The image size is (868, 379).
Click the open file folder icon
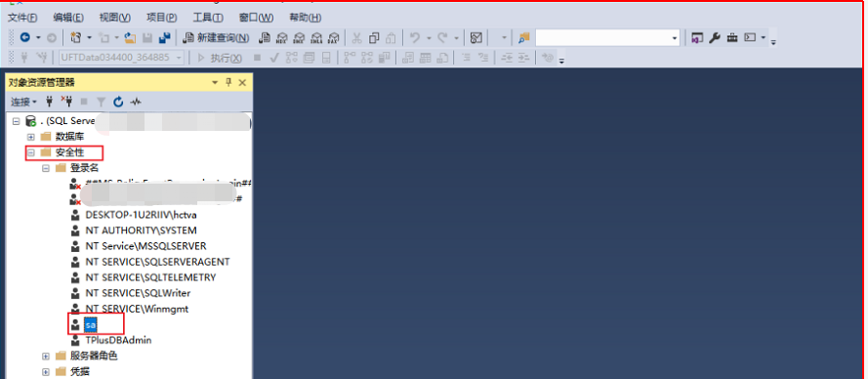pyautogui.click(x=131, y=38)
